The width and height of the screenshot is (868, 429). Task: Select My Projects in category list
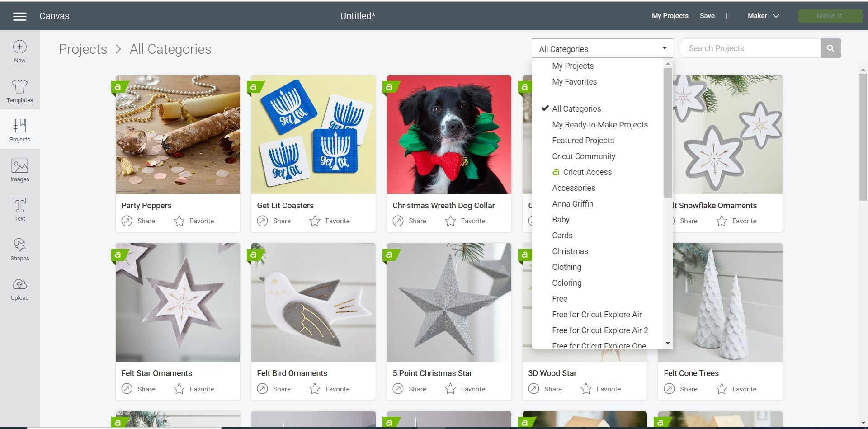pos(573,66)
